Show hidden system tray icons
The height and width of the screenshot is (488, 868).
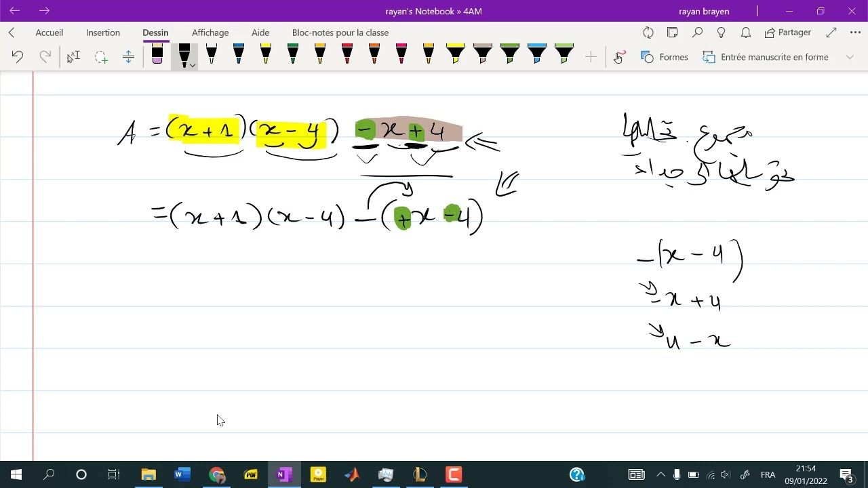[x=660, y=474]
